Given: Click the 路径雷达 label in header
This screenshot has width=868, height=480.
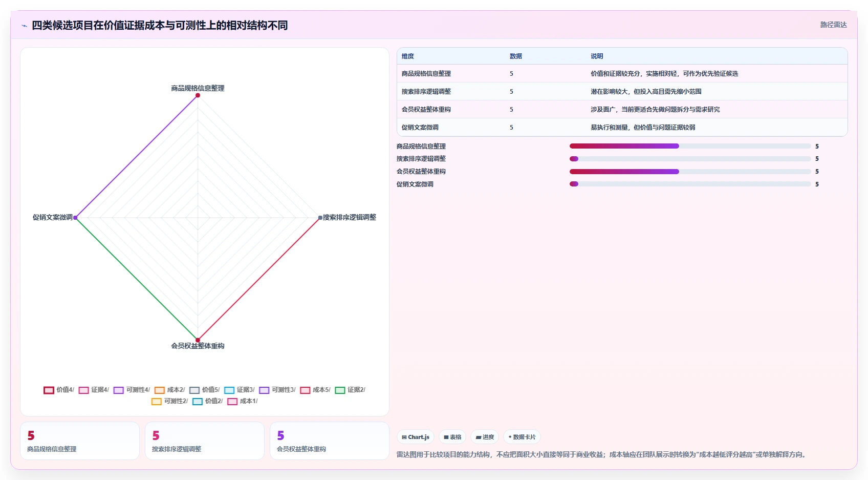Looking at the screenshot, I should click(x=833, y=25).
